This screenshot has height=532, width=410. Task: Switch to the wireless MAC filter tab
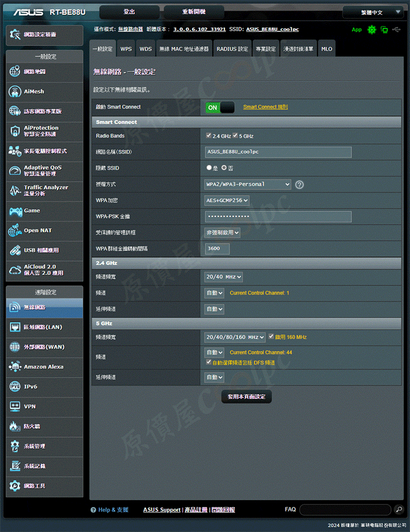coord(184,49)
